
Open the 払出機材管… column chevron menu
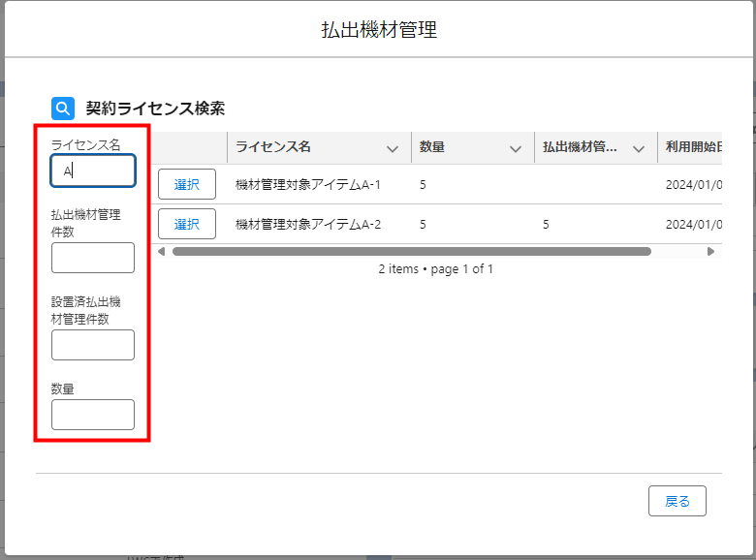[x=639, y=148]
